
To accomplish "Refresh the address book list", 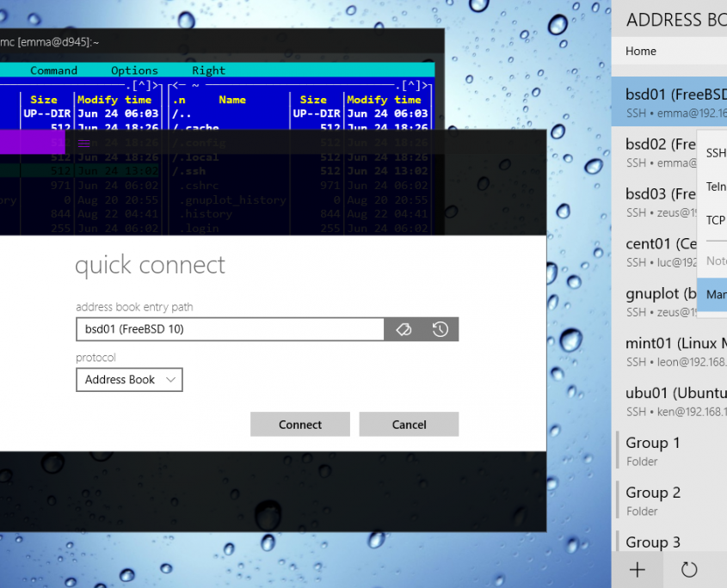I will pos(688,570).
